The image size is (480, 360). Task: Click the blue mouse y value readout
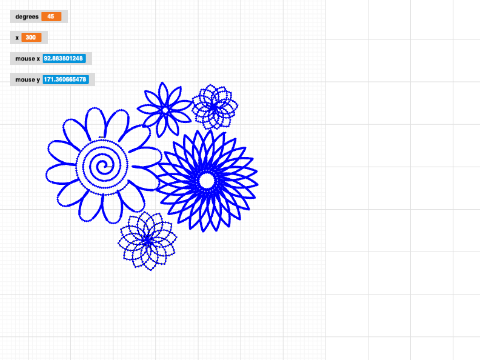click(x=66, y=79)
